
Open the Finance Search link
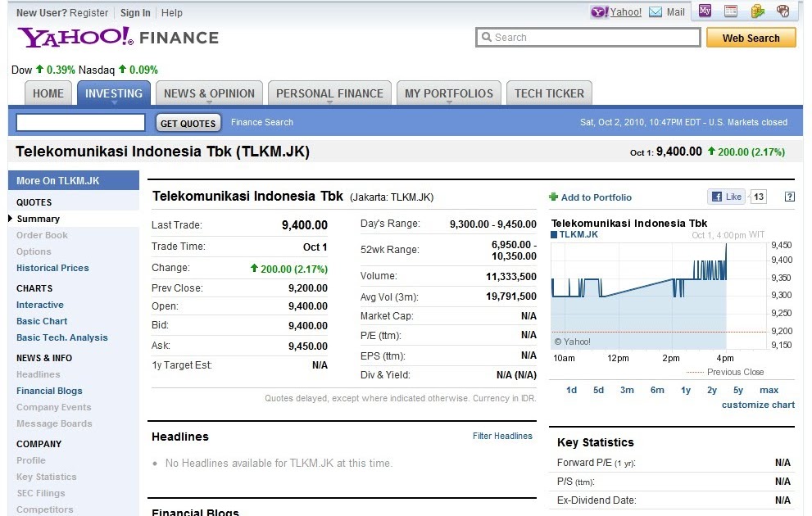(262, 122)
